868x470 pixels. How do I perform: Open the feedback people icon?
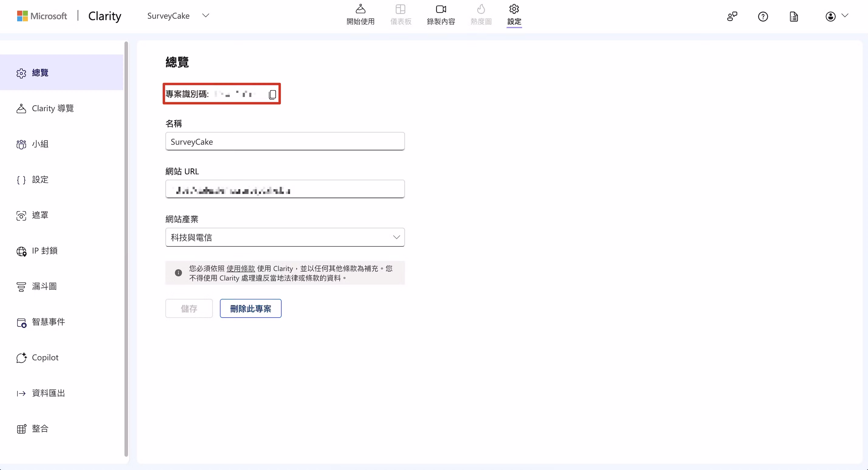coord(732,16)
